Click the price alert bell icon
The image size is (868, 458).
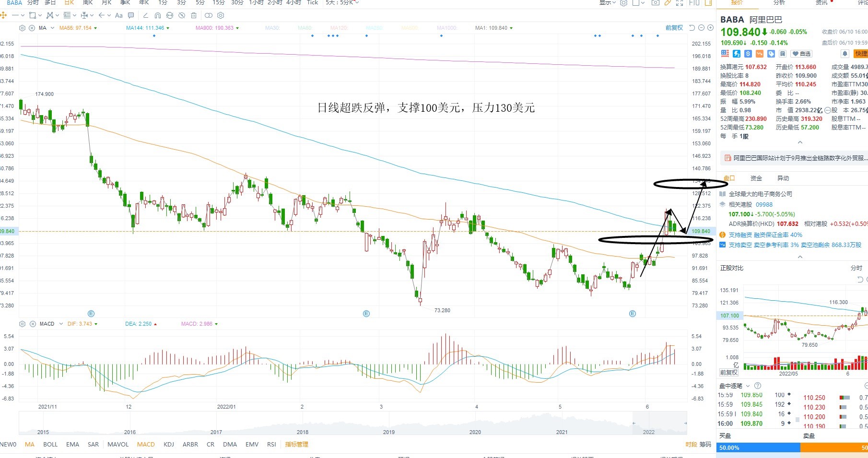pyautogui.click(x=845, y=54)
